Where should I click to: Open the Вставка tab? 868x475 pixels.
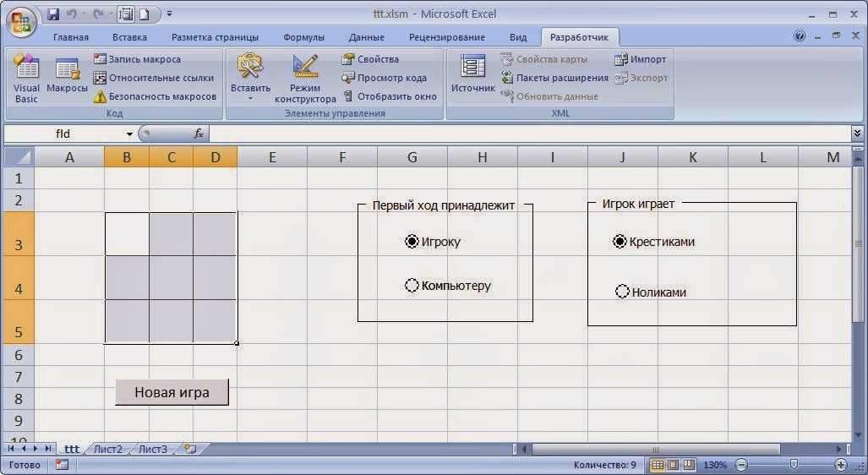pyautogui.click(x=129, y=37)
